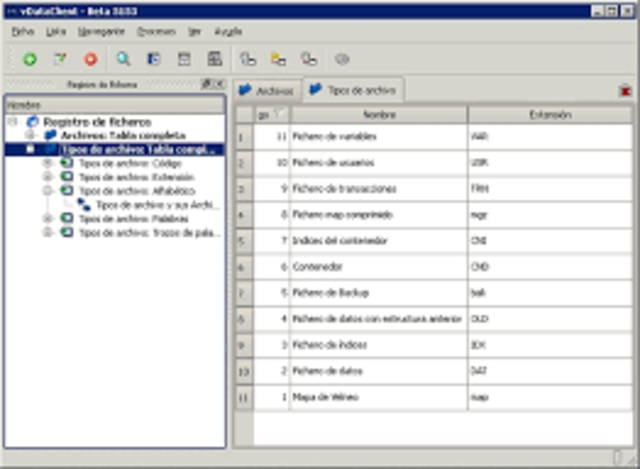Click the red-marked navigator toolbar icon
Image resolution: width=640 pixels, height=469 pixels.
click(309, 59)
